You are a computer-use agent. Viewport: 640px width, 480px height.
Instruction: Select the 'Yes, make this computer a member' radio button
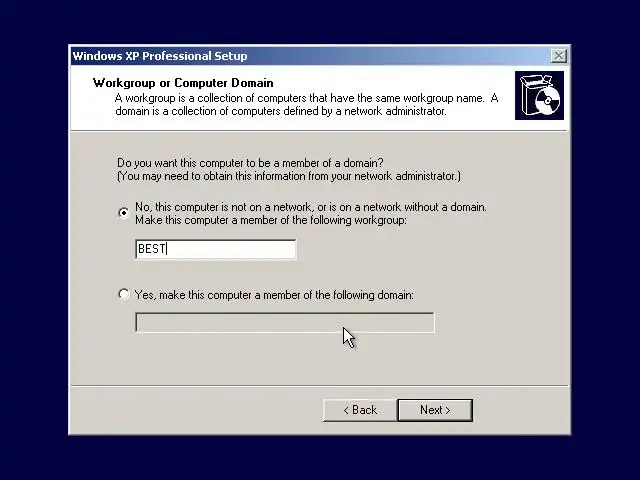tap(124, 294)
